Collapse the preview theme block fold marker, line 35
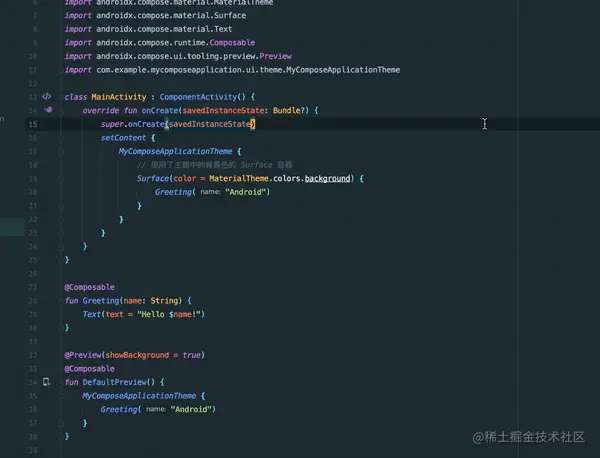Screen dimensions: 600x458 (x=61, y=396)
